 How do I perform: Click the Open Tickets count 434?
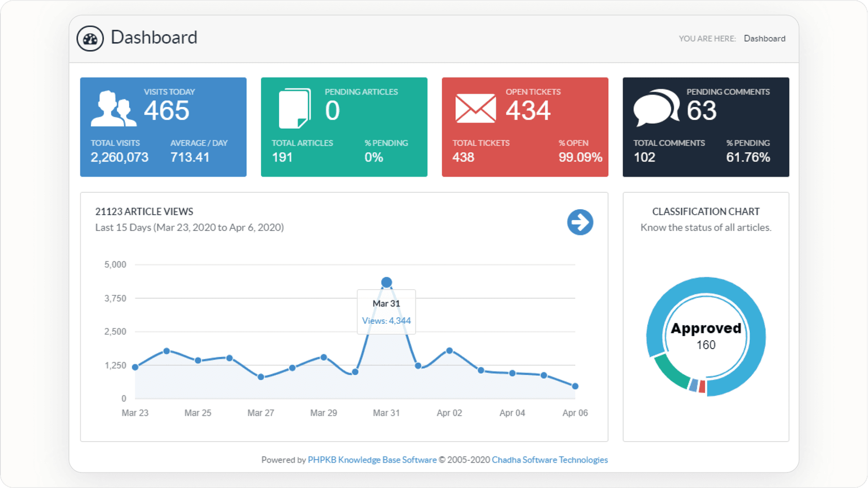click(528, 111)
